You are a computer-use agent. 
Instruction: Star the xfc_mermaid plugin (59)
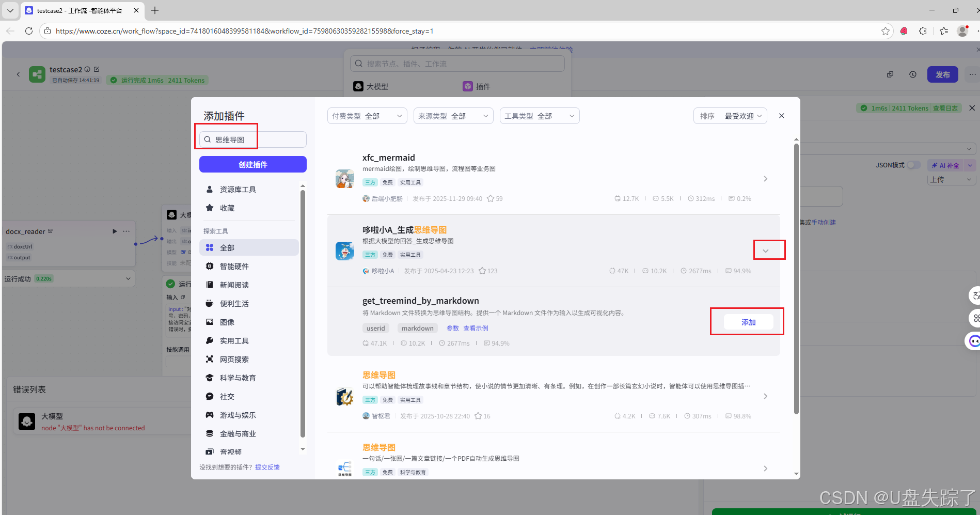491,198
